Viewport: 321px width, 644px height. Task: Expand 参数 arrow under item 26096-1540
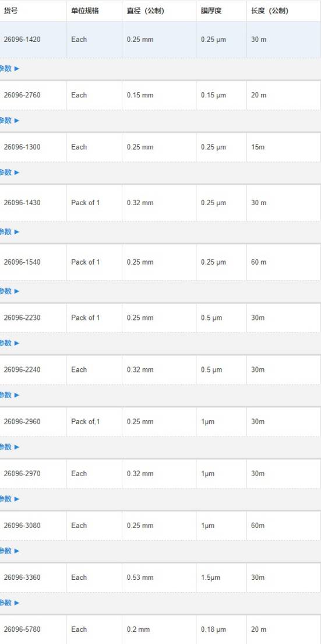(9, 291)
